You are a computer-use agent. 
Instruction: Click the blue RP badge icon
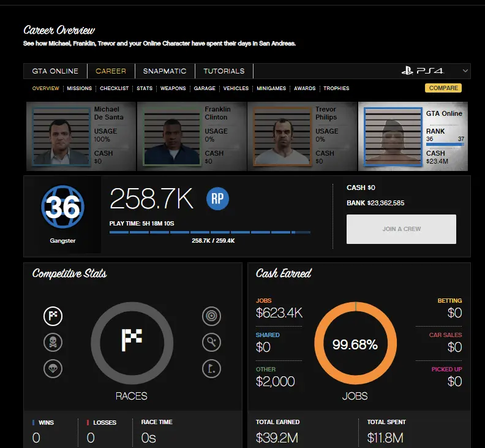point(217,199)
